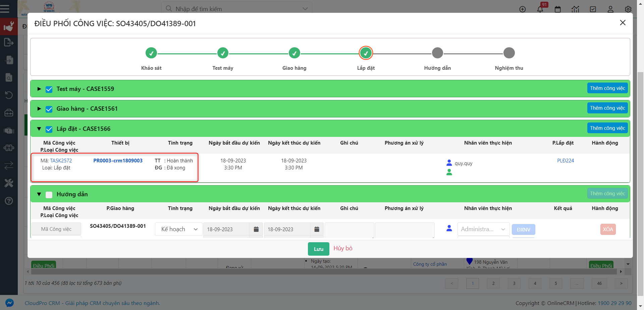644x310 pixels.
Task: Open the PR0003-crm1809003 device link
Action: point(118,161)
